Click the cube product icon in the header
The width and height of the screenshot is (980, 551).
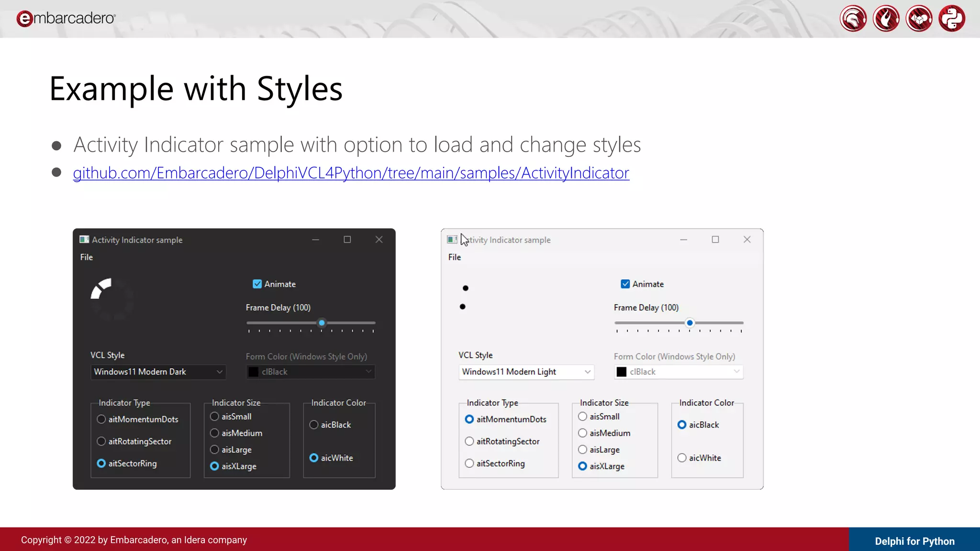[919, 19]
